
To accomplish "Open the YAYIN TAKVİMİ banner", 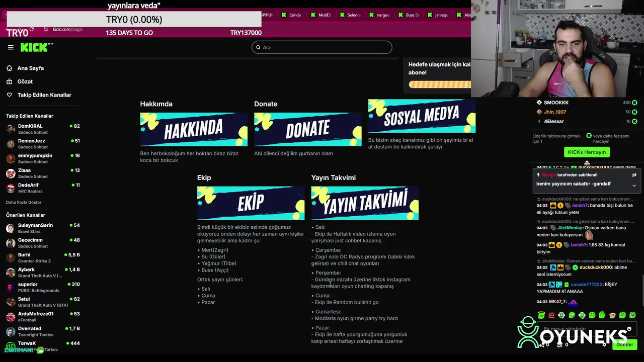I will coord(365,203).
